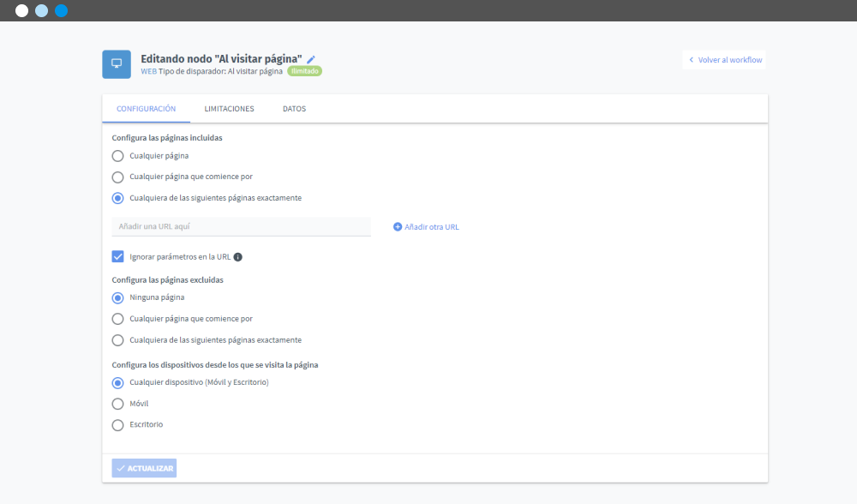This screenshot has width=857, height=504.
Task: Click the back chevron near Volver al workflow
Action: (692, 60)
